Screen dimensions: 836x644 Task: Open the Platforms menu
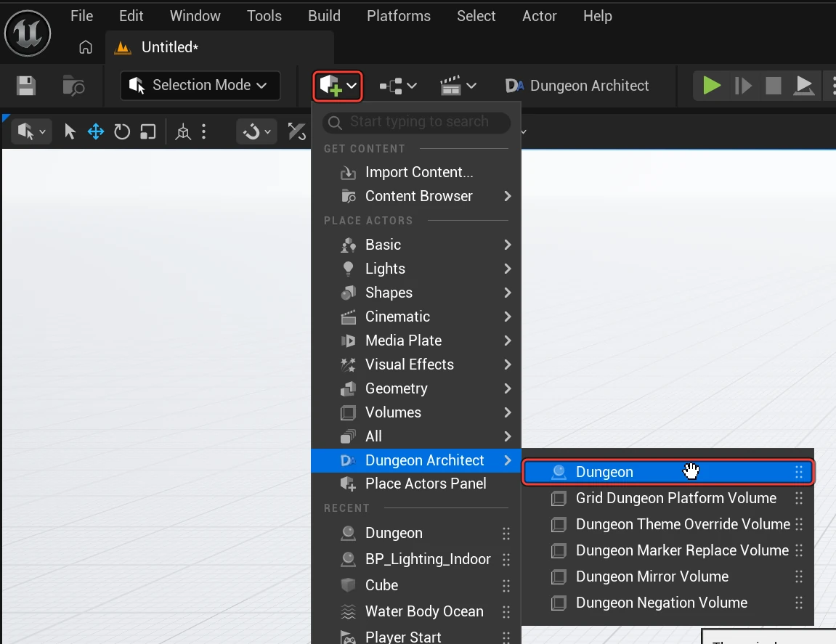click(399, 16)
